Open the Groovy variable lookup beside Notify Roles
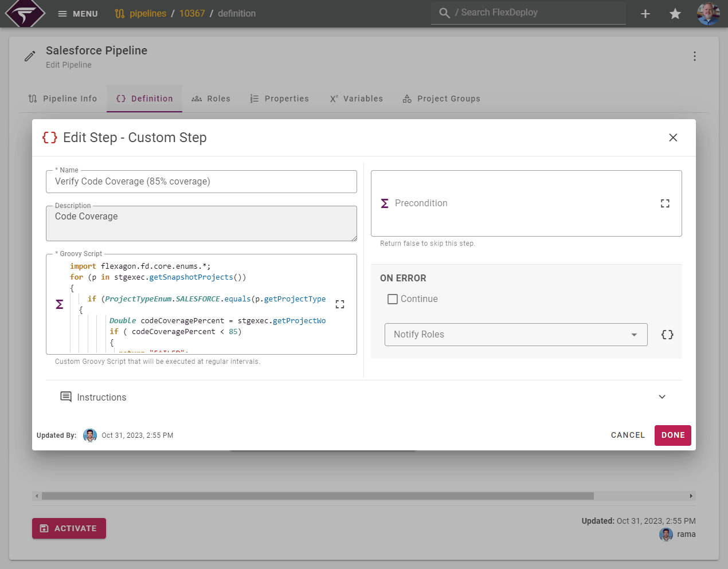 [667, 335]
